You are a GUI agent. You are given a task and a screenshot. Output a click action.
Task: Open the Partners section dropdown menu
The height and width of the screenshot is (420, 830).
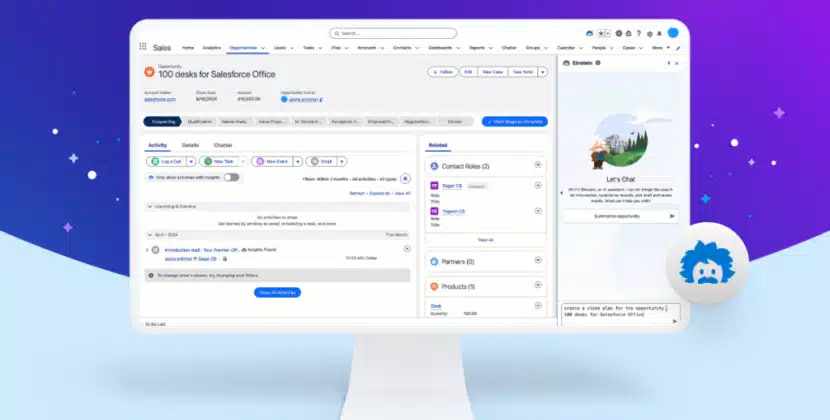(538, 260)
